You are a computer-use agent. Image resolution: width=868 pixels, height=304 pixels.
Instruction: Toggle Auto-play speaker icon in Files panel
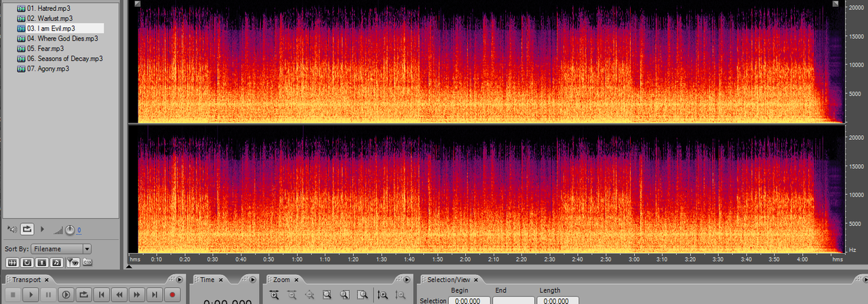pos(12,229)
